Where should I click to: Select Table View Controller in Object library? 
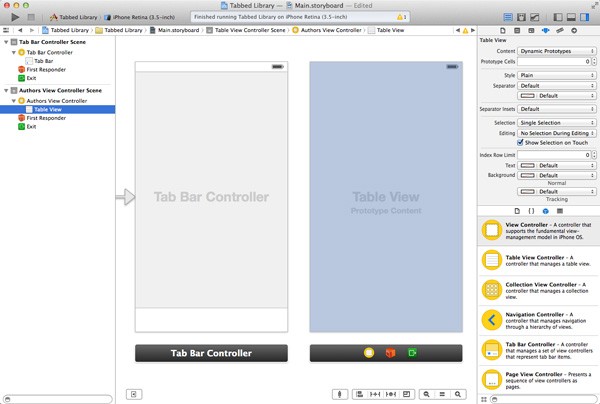[x=539, y=261]
